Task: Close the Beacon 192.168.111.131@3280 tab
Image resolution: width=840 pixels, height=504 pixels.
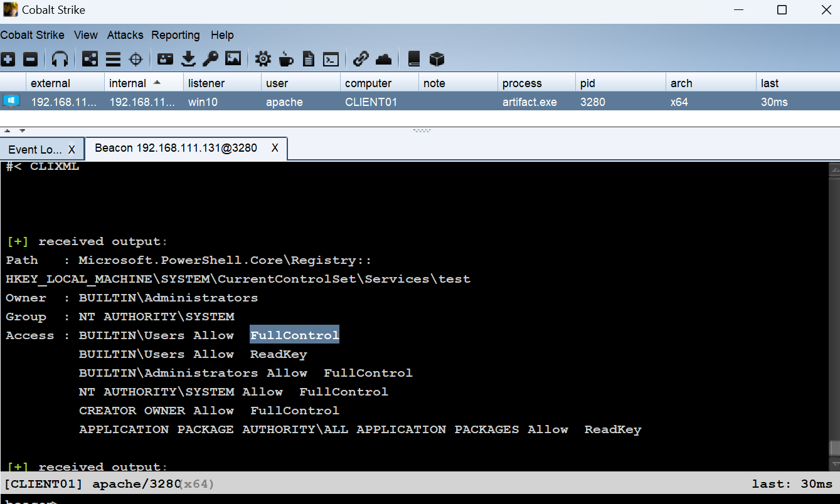Action: coord(275,148)
